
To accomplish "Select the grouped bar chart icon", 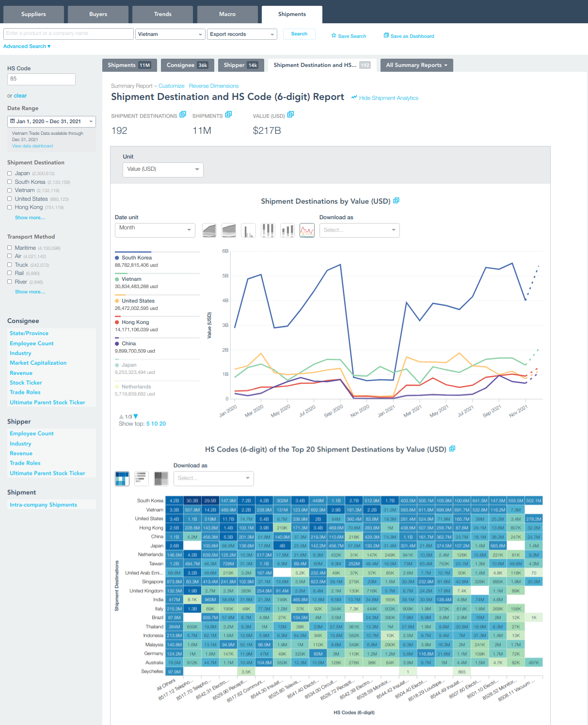I will point(248,230).
